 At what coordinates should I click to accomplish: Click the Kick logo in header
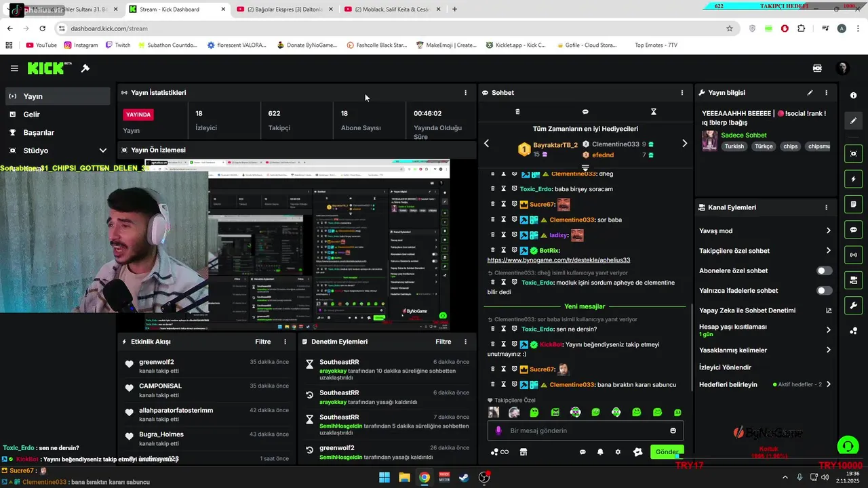(50, 68)
